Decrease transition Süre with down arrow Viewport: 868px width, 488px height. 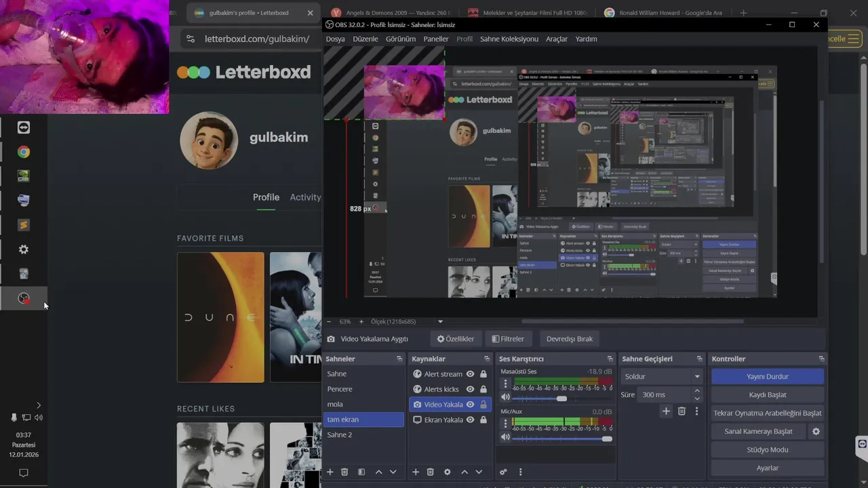[x=696, y=398]
